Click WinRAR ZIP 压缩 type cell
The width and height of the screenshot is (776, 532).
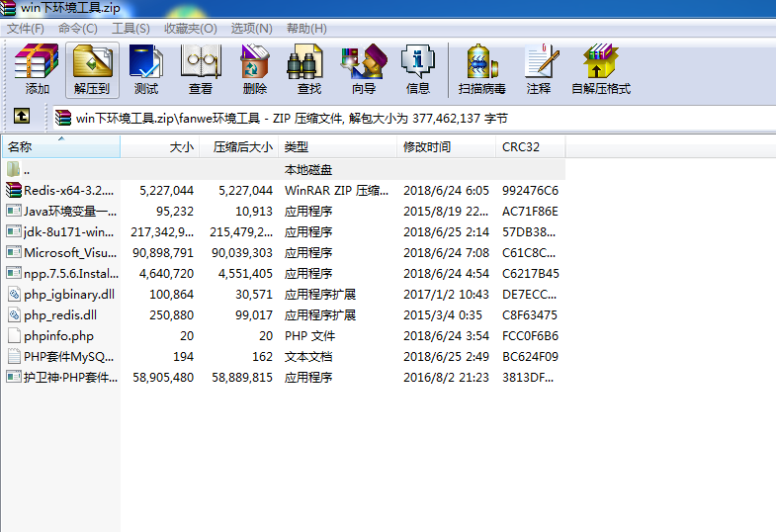click(336, 191)
